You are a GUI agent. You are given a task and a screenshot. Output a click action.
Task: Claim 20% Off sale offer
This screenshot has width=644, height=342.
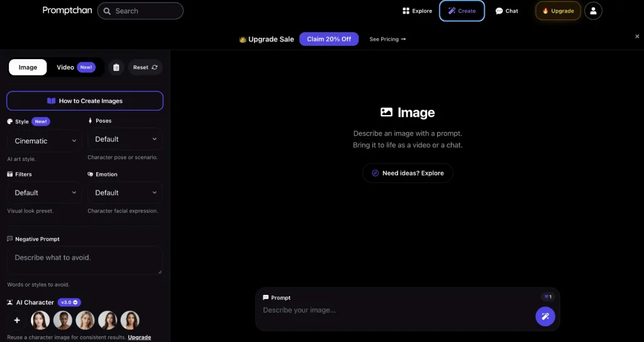pyautogui.click(x=329, y=39)
